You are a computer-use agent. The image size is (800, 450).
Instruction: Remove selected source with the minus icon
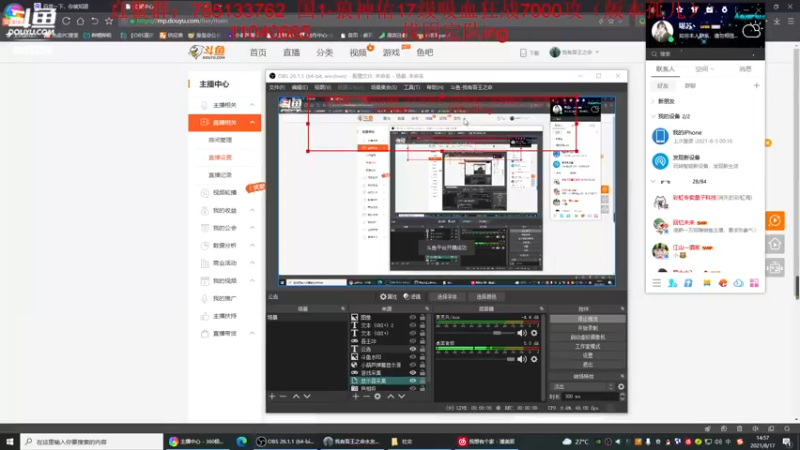point(366,396)
